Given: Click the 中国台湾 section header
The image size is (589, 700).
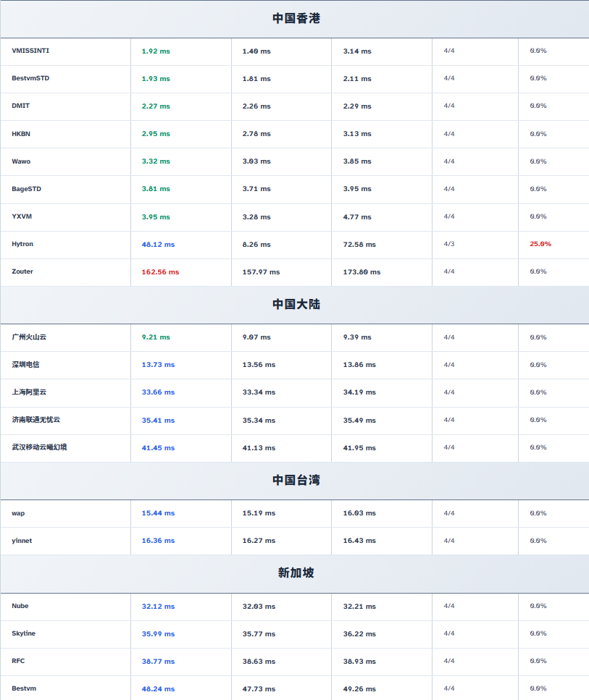Looking at the screenshot, I should [x=296, y=481].
